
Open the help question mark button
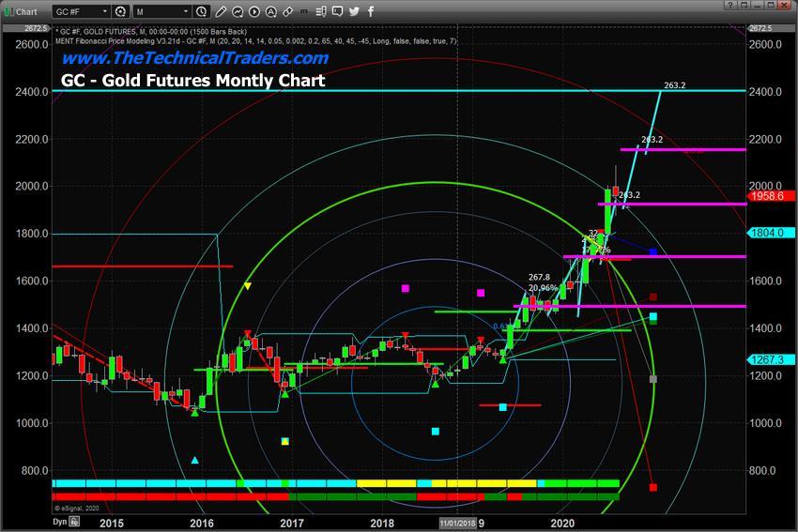point(729,5)
